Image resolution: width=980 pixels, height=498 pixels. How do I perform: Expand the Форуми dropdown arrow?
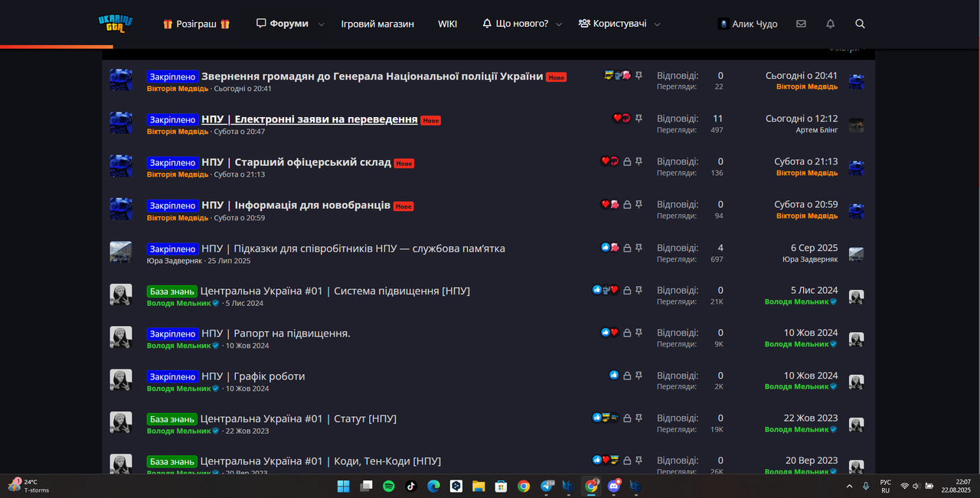321,24
